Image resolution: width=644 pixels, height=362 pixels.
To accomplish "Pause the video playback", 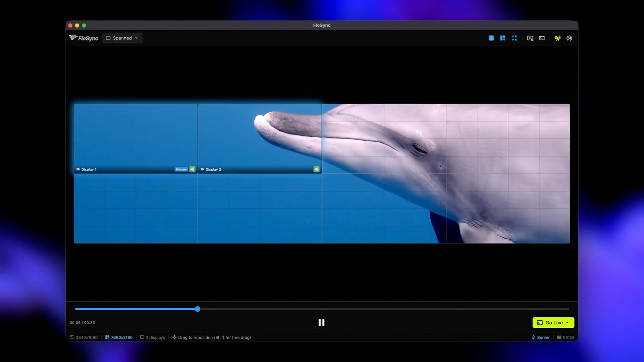I will click(321, 322).
